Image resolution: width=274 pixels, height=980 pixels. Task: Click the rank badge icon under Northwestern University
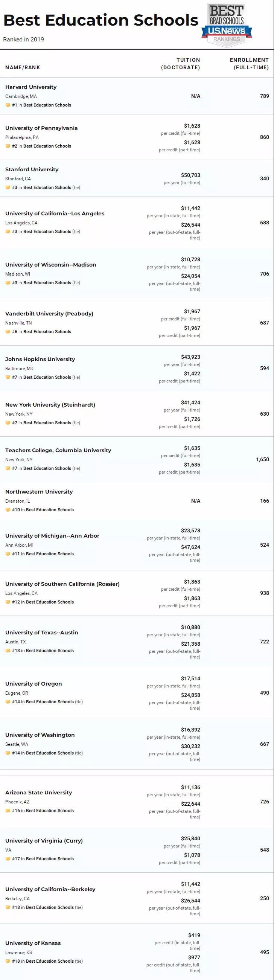pyautogui.click(x=8, y=510)
